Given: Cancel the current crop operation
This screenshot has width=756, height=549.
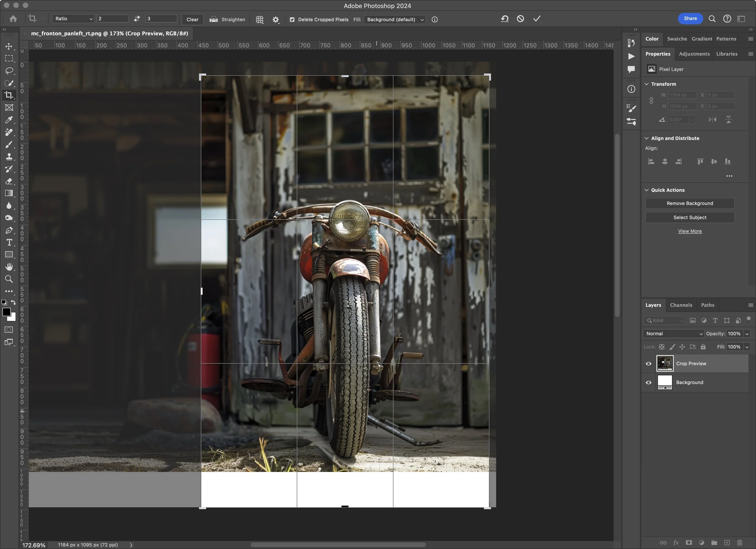Looking at the screenshot, I should (520, 19).
